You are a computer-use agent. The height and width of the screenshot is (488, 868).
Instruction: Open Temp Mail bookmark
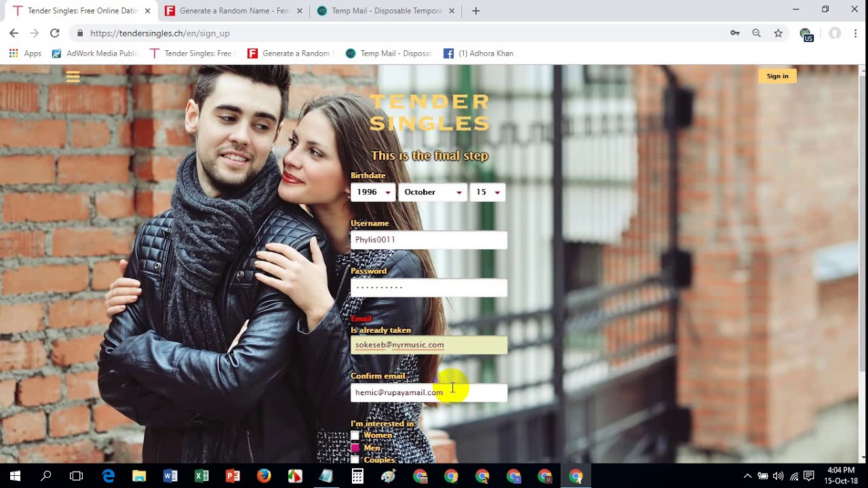tap(389, 54)
